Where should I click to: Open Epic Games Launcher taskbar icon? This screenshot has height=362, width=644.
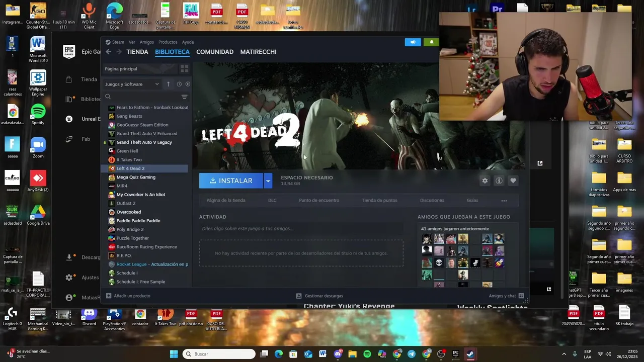point(455,354)
